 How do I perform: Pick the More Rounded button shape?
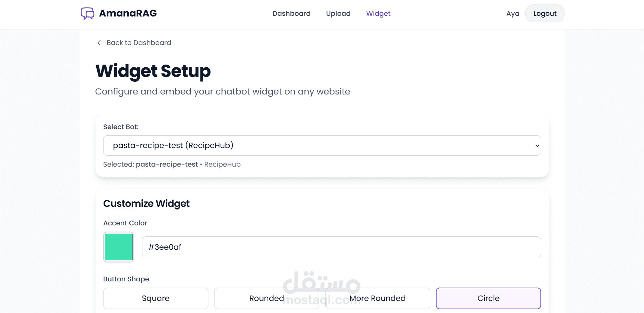[x=377, y=298]
